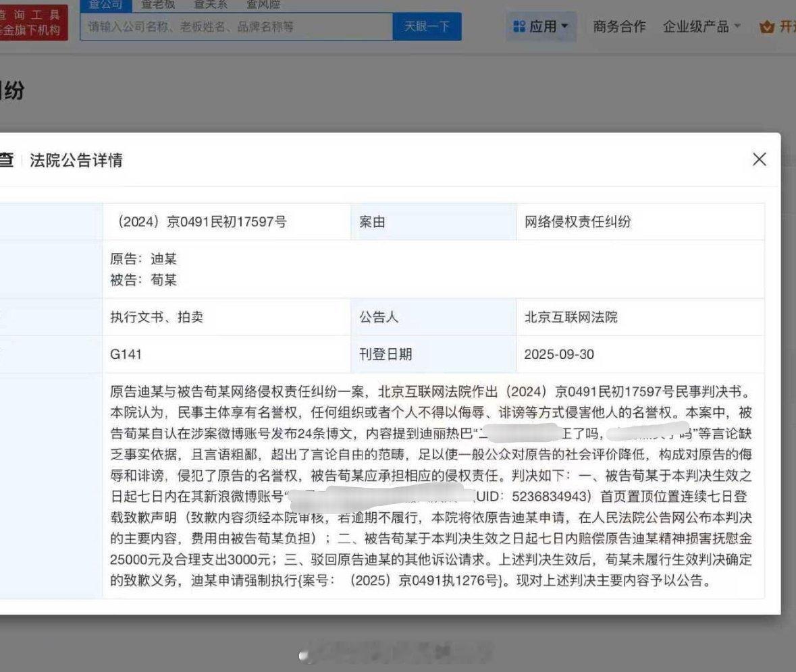The height and width of the screenshot is (672, 796).
Task: Click the grid icon beside 应用
Action: (519, 26)
